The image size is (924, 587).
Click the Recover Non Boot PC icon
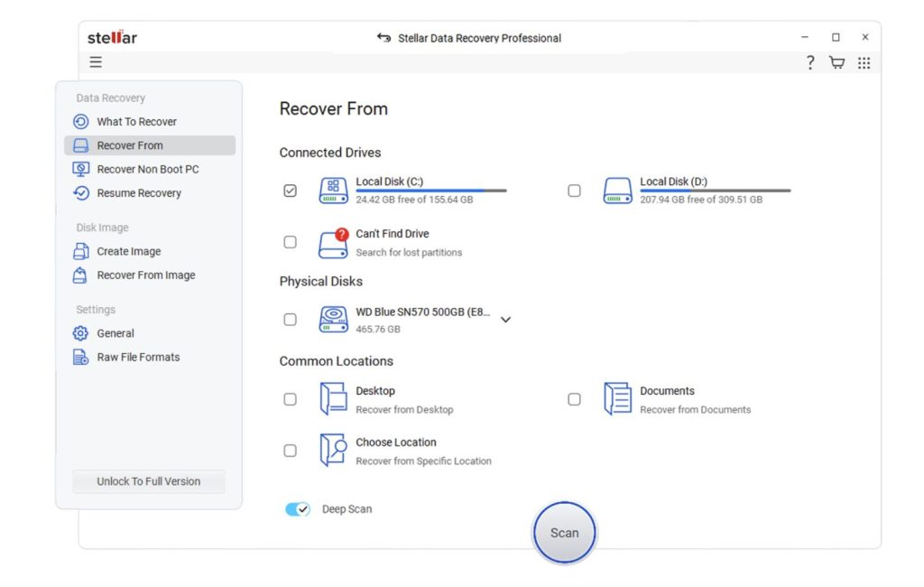point(80,169)
